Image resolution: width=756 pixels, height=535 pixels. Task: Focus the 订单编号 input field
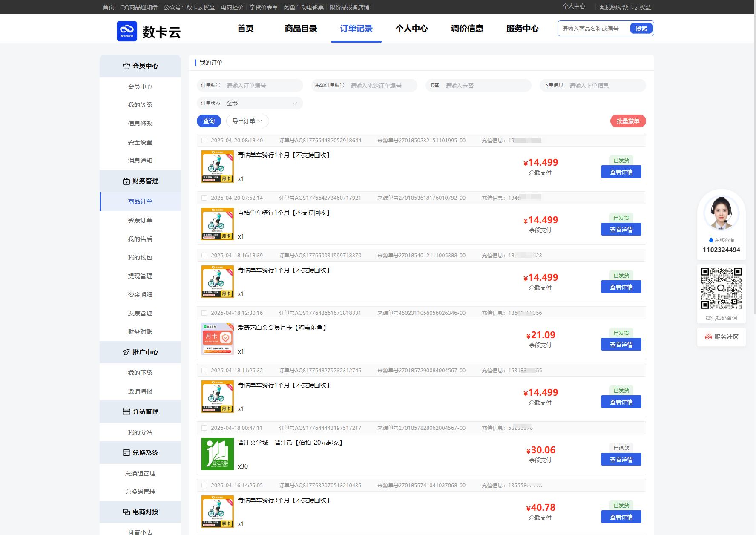(x=250, y=86)
